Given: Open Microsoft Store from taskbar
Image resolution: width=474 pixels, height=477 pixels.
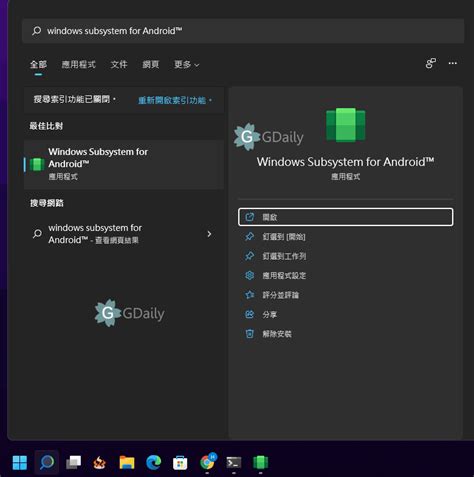Looking at the screenshot, I should point(180,463).
